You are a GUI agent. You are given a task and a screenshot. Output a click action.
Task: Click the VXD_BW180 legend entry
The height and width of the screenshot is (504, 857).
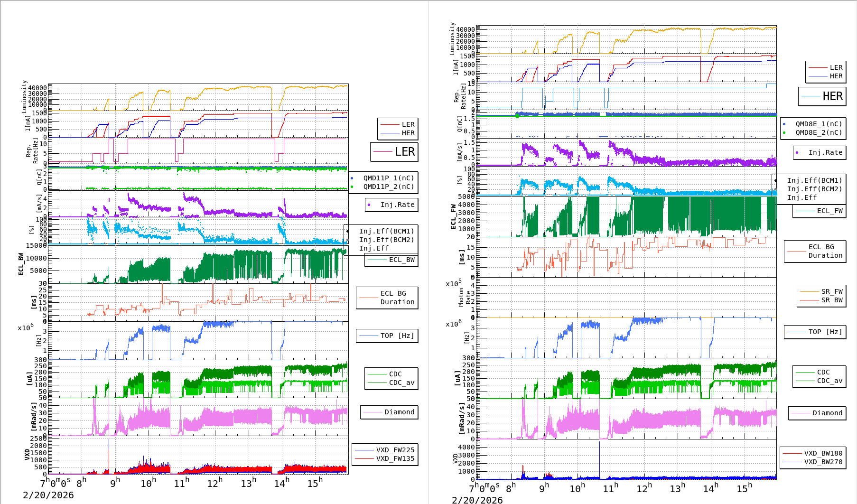pyautogui.click(x=813, y=453)
